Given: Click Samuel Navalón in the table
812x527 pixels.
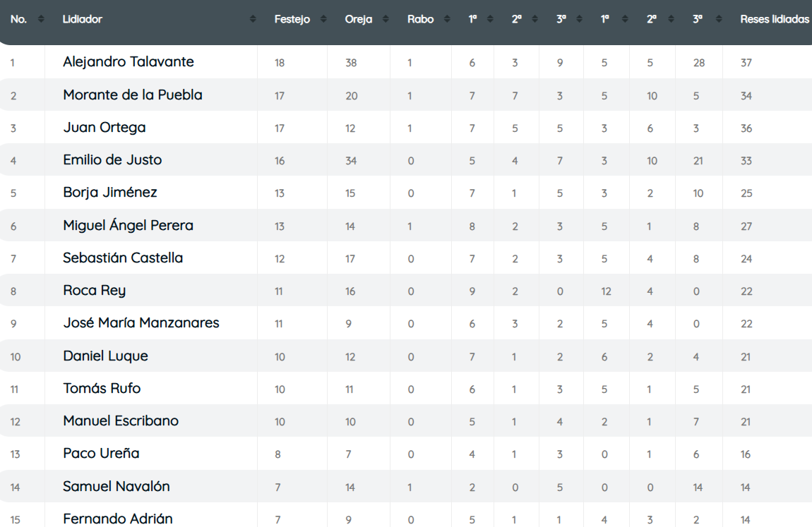Looking at the screenshot, I should click(x=117, y=486).
